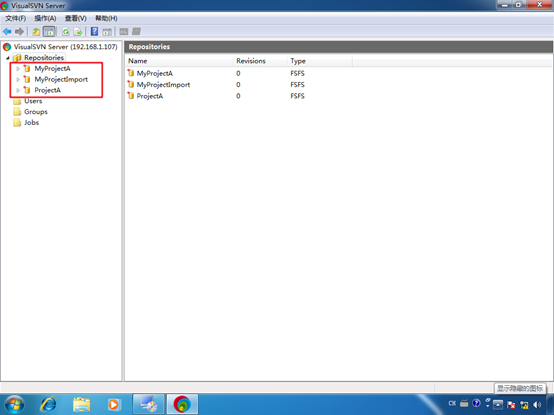This screenshot has width=554, height=415.
Task: Open the 操作(A) menu
Action: coord(45,18)
